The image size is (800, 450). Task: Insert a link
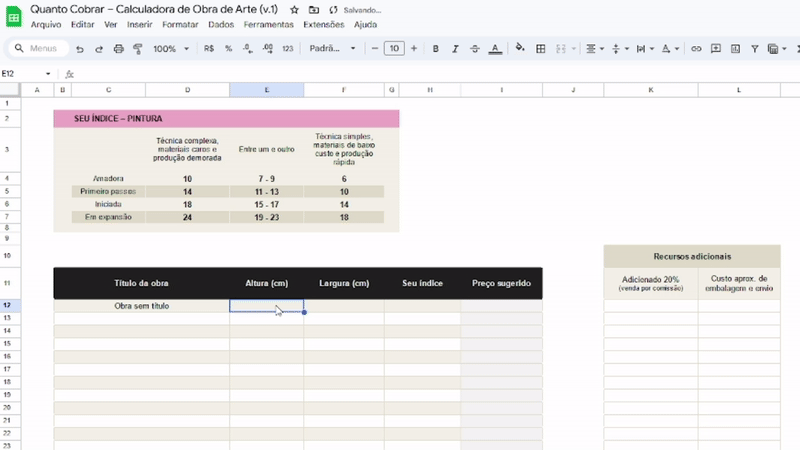(696, 48)
